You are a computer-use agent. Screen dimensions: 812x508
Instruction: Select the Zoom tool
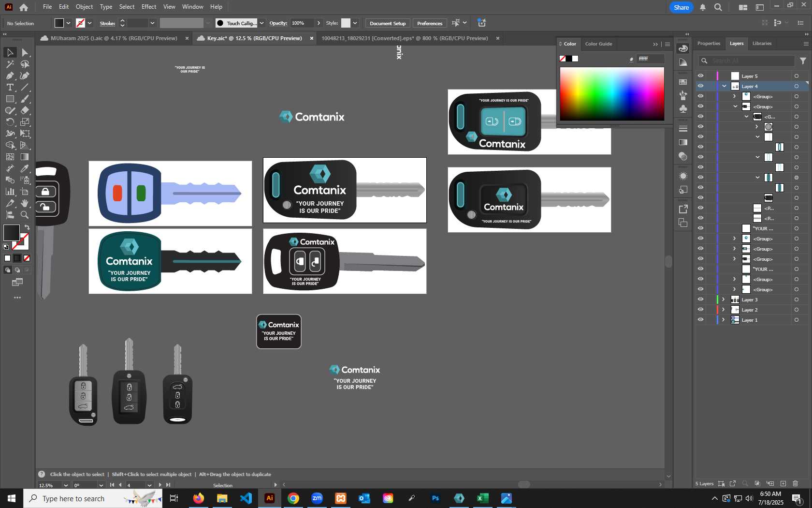[x=25, y=215]
